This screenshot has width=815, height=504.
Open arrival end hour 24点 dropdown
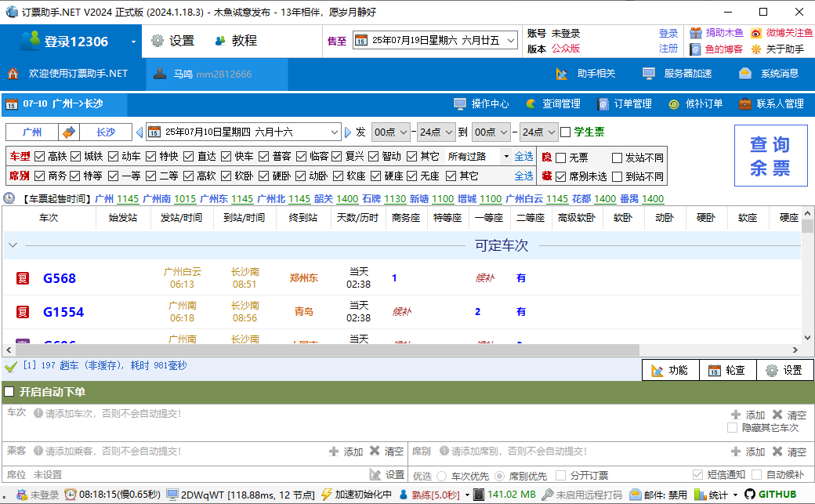(538, 132)
